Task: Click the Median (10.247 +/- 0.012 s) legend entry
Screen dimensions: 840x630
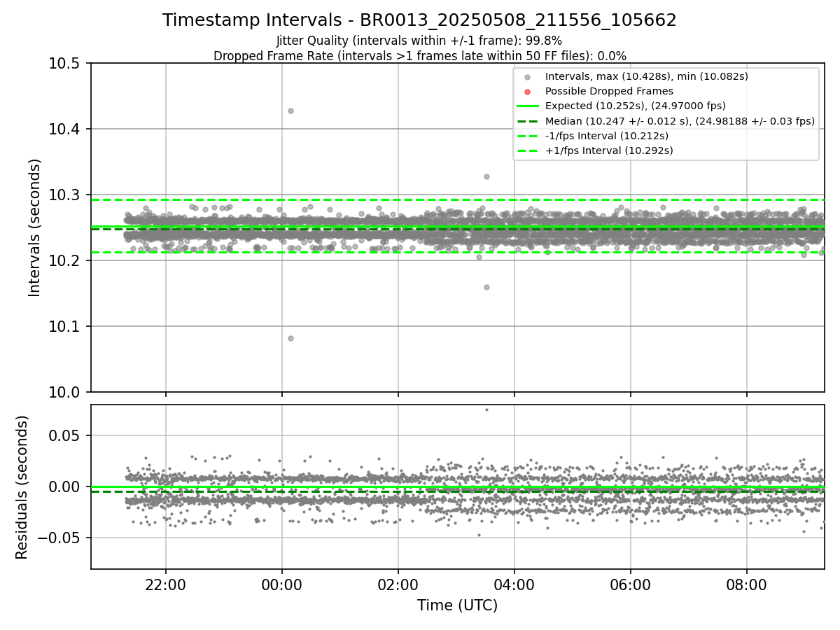Action: point(680,121)
